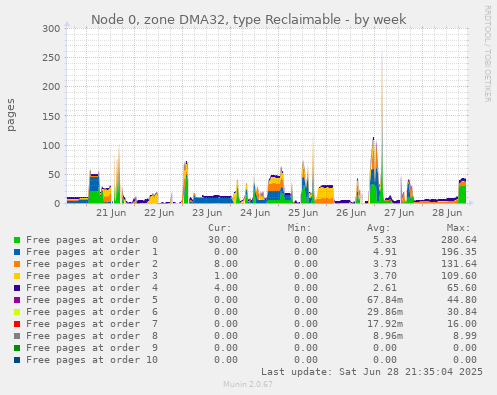Screen dimensions: 497x395
Task: Click the order 0 average 5.33
Action: tap(385, 240)
